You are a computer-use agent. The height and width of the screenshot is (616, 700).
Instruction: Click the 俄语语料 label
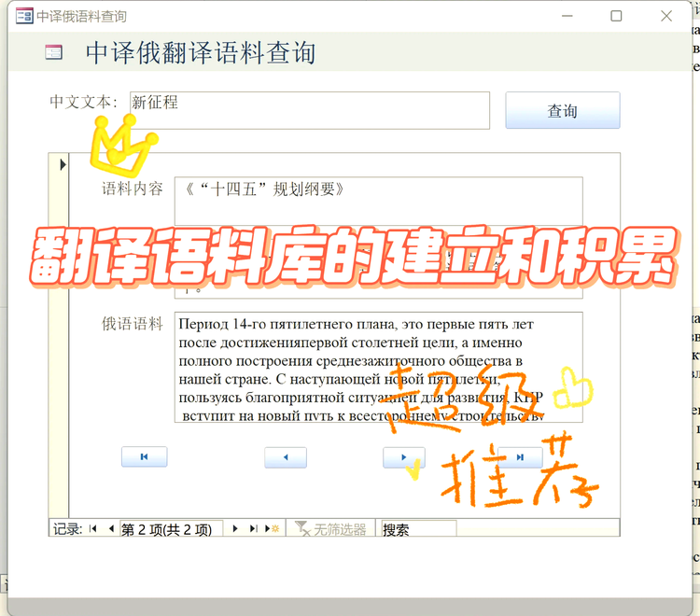(133, 324)
